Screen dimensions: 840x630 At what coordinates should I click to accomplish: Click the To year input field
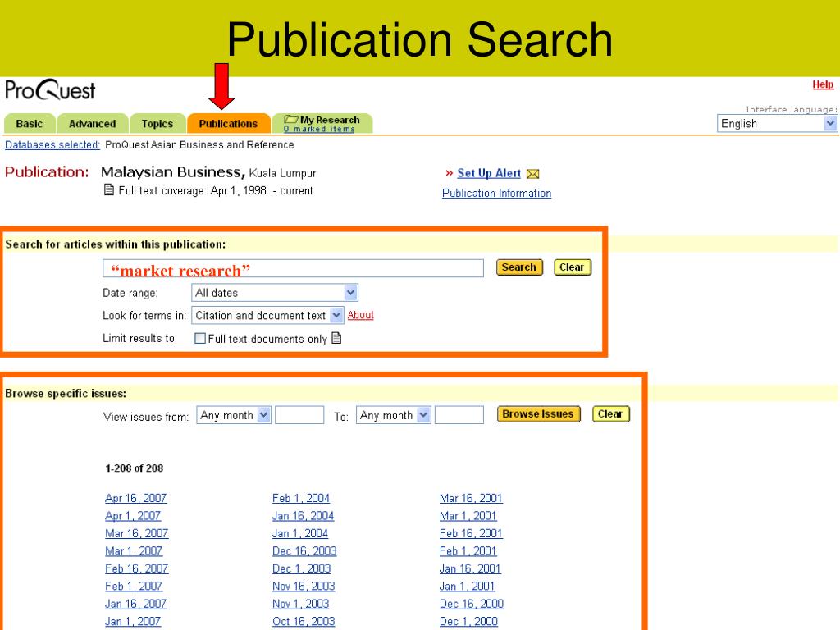[x=459, y=415]
